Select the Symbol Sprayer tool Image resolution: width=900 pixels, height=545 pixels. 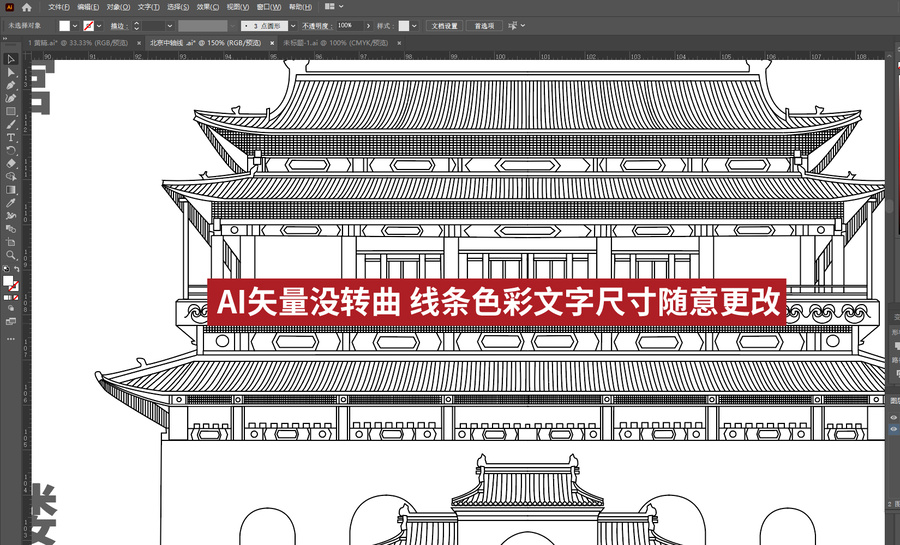pos(10,216)
